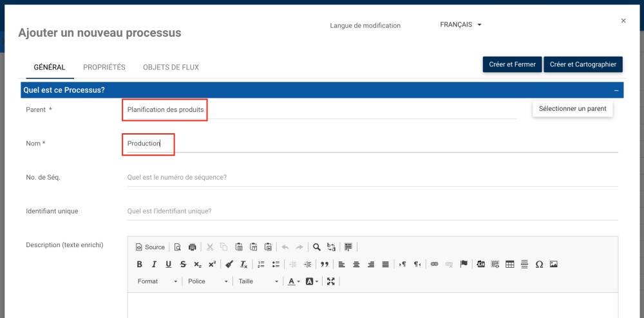Open the FRANÇAIS language dropdown
The width and height of the screenshot is (644, 318).
point(460,24)
